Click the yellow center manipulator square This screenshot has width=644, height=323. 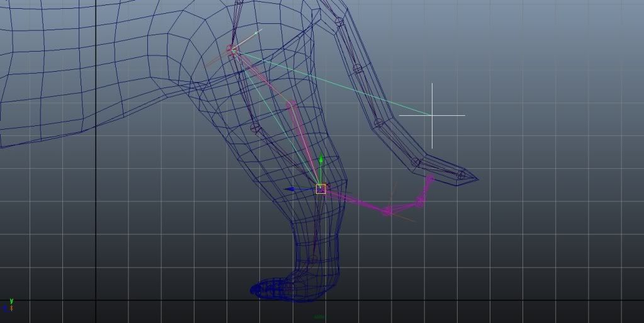[x=321, y=189]
